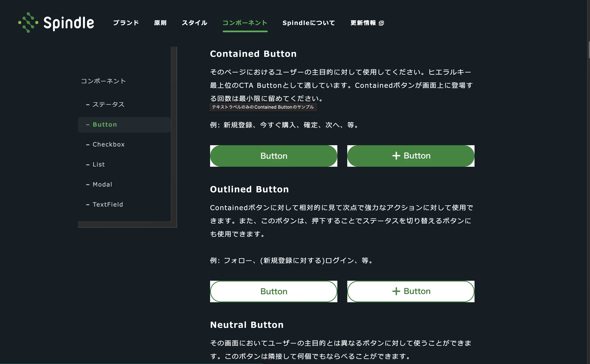Image resolution: width=590 pixels, height=364 pixels.
Task: Select Button in the sidebar
Action: pos(105,125)
